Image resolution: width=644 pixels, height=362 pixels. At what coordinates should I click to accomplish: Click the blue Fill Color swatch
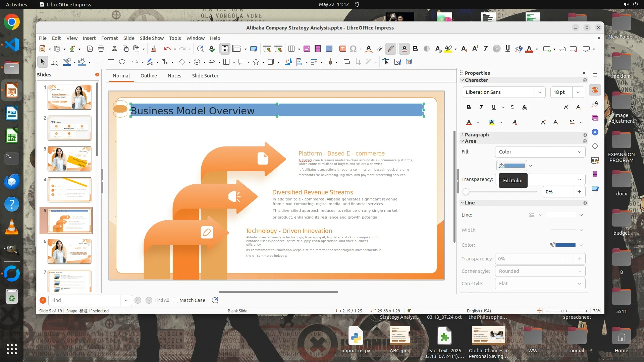[514, 166]
